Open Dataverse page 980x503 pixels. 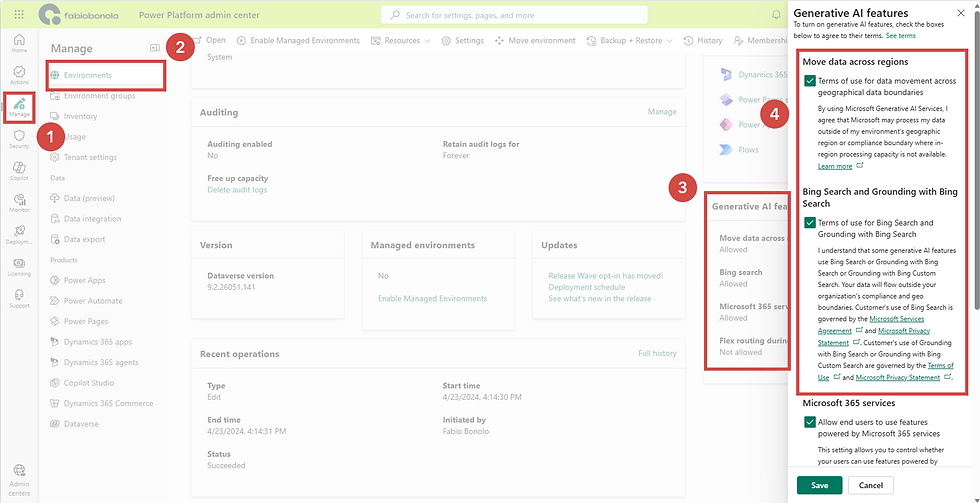[x=81, y=424]
